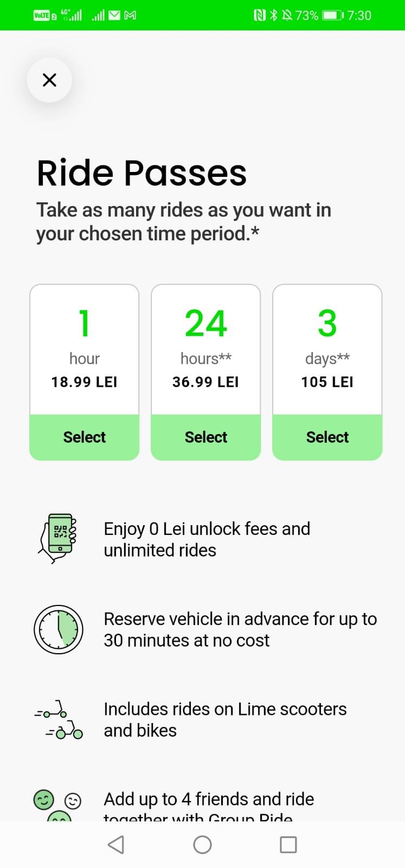405x868 pixels.
Task: Tap the clock reservation icon
Action: click(59, 629)
